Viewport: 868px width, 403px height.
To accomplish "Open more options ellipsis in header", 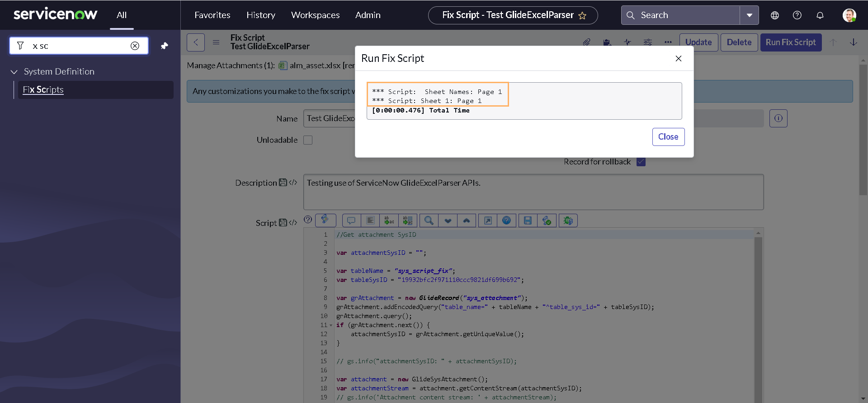I will pyautogui.click(x=668, y=42).
